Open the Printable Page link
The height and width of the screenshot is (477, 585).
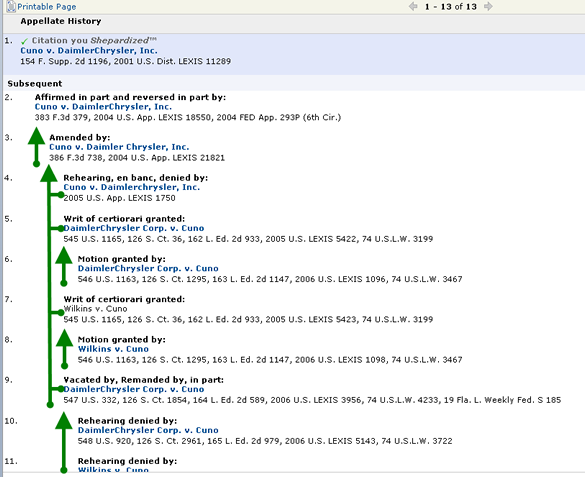pos(47,7)
